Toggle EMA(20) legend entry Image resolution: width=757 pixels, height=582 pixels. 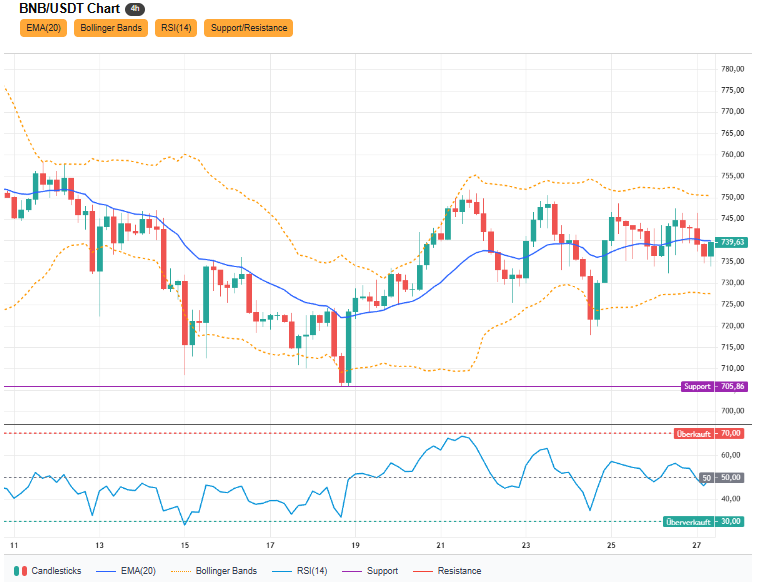point(126,571)
